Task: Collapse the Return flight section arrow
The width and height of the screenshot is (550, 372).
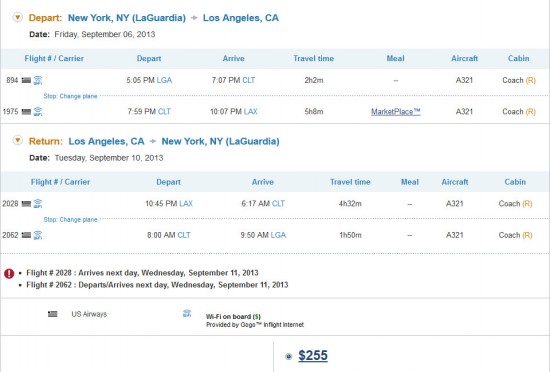Action: coord(18,140)
